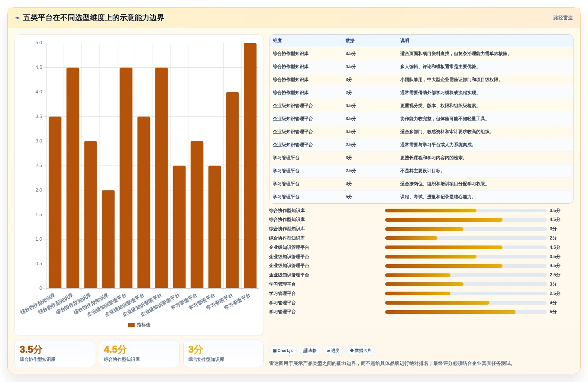This screenshot has height=382, width=588.
Task: Click the progress bar labeled 5分
Action: pyautogui.click(x=466, y=312)
